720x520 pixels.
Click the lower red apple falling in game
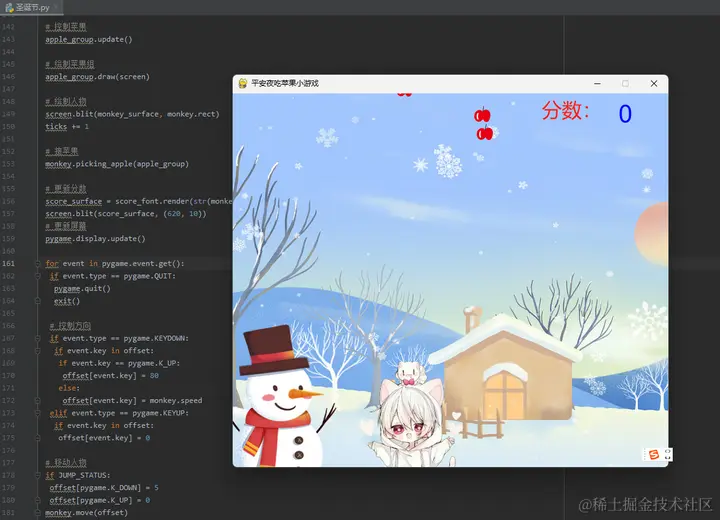[485, 133]
